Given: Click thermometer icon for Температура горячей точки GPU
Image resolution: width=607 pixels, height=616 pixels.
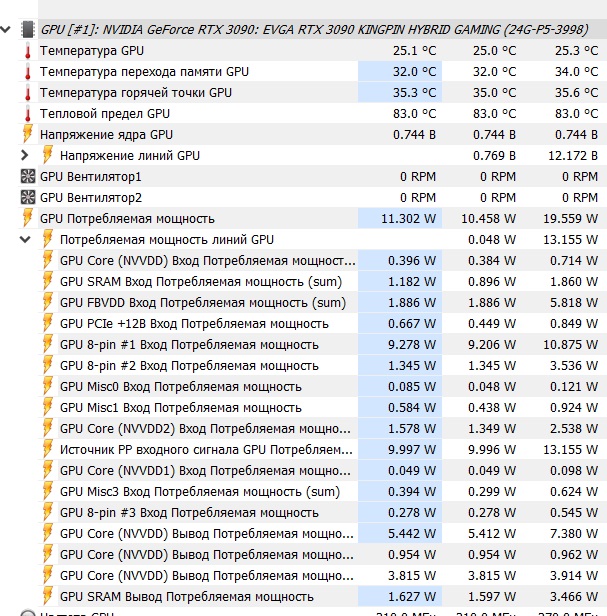Looking at the screenshot, I should point(28,93).
